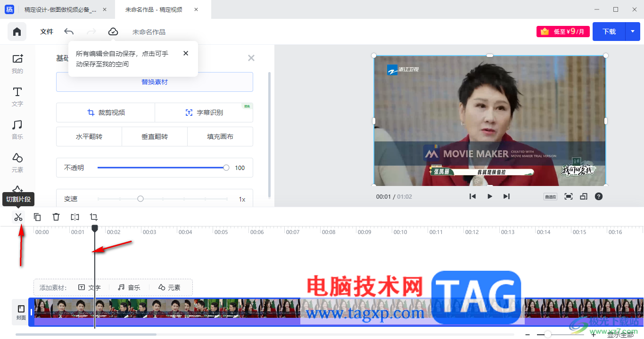644x339 pixels.
Task: Zoom in the timeline with plus
Action: (x=594, y=335)
